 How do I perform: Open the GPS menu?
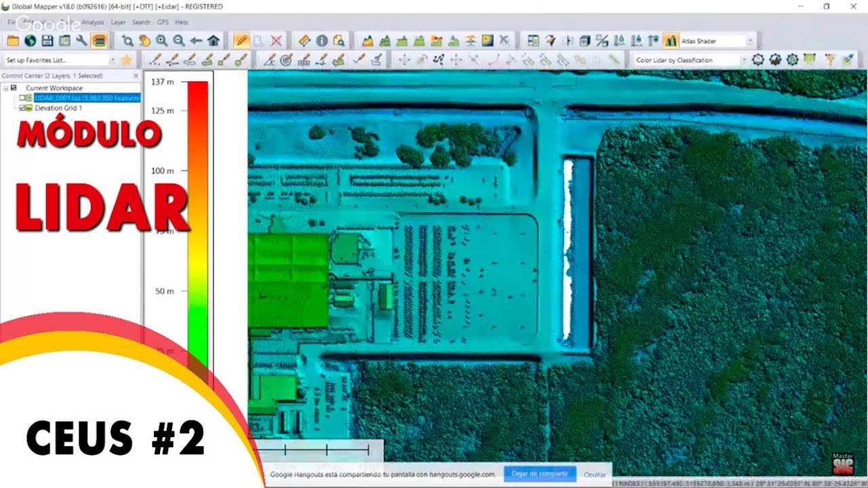pos(163,22)
